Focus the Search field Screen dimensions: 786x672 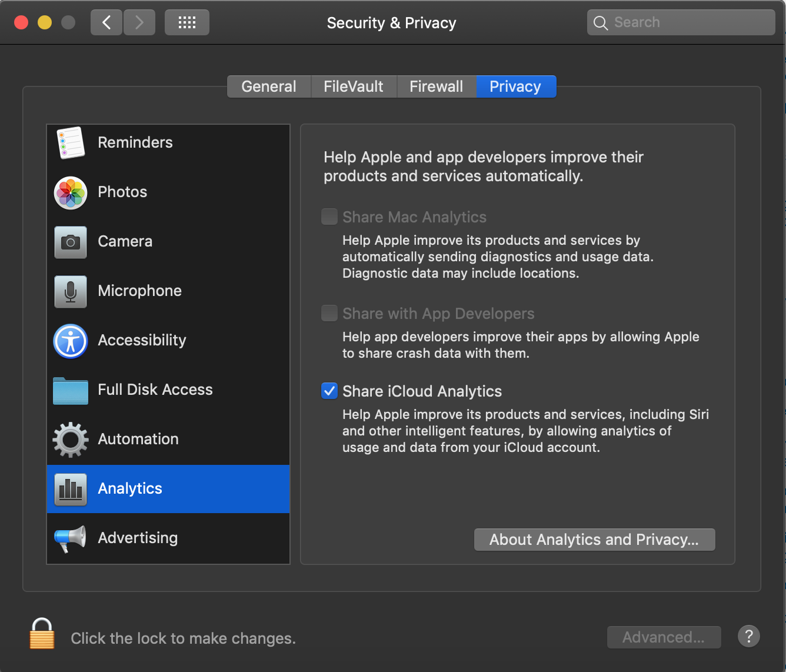pyautogui.click(x=681, y=22)
